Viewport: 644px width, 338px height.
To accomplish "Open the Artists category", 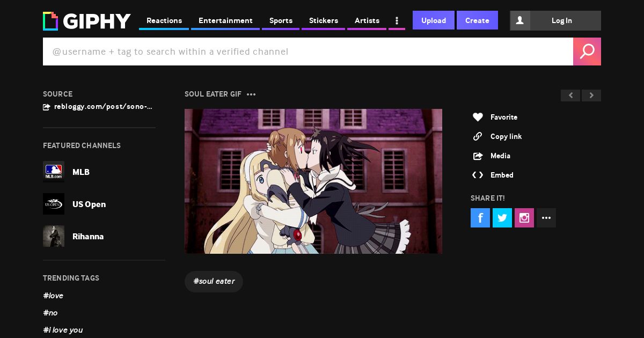I will 367,20.
